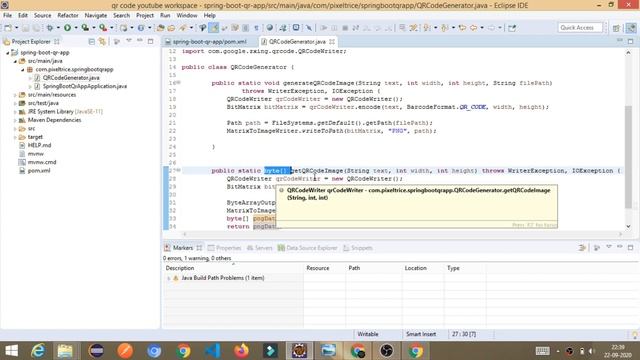The width and height of the screenshot is (640, 360).
Task: Click the Location column header
Action: click(x=422, y=268)
